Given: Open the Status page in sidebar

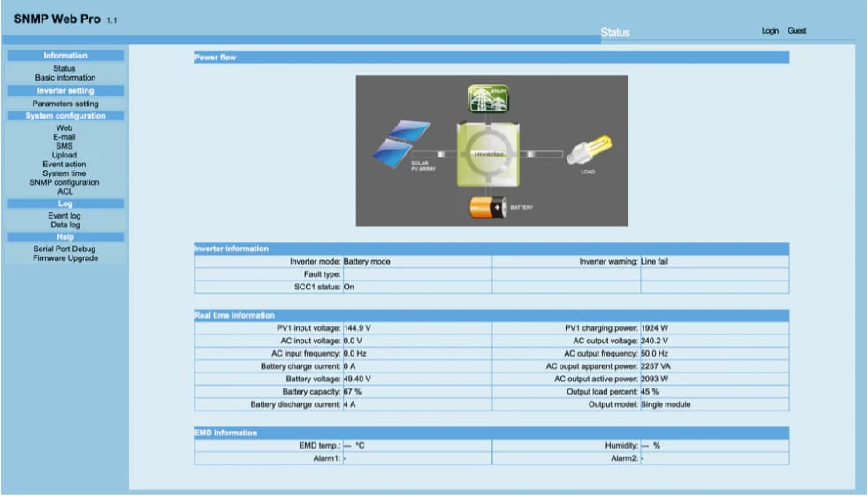Looking at the screenshot, I should [x=65, y=68].
